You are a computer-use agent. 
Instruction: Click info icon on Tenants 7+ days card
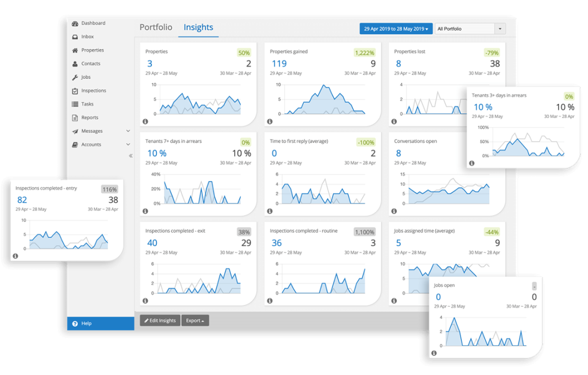pos(145,211)
